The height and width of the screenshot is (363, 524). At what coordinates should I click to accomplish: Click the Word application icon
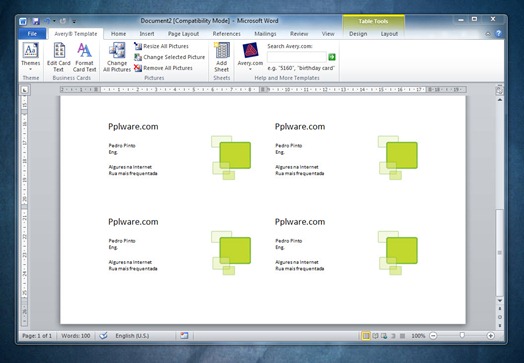[x=23, y=21]
